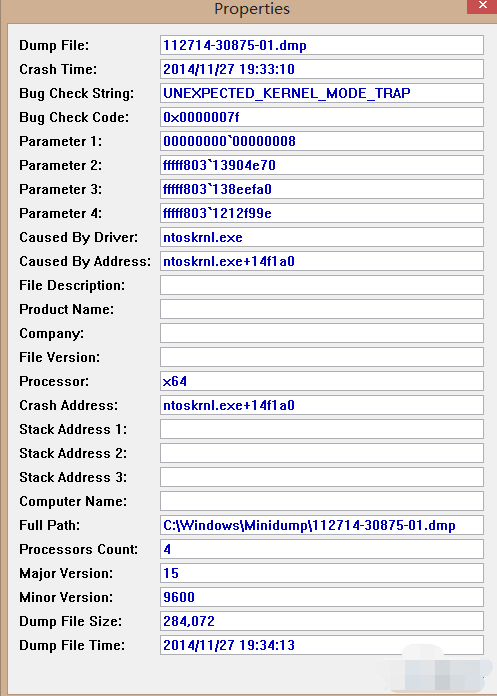Select the Full Path field
497x696 pixels.
point(322,525)
